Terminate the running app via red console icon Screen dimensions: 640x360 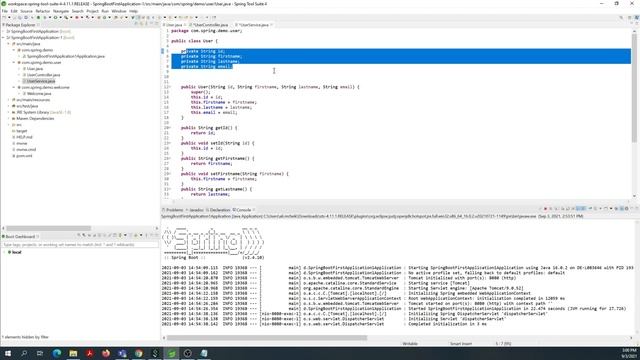(x=545, y=209)
